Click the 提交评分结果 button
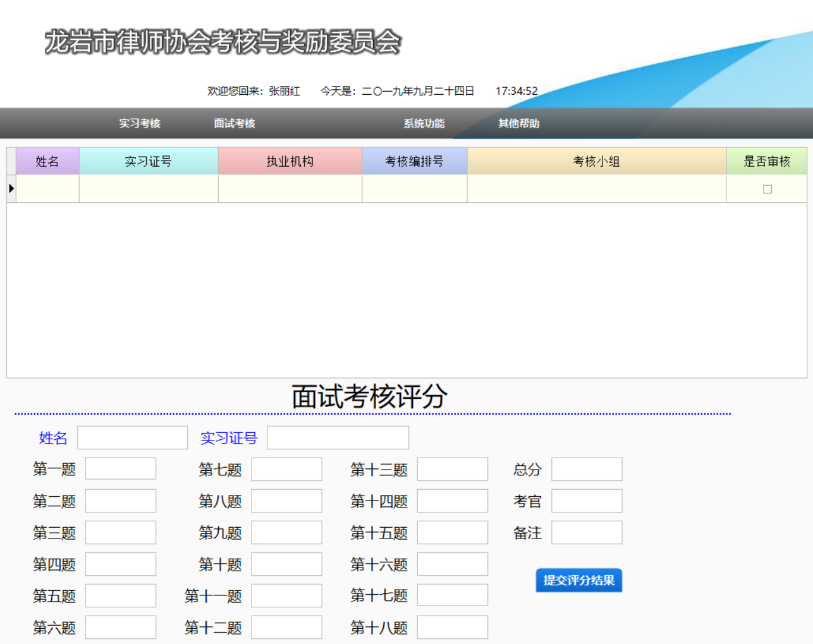 coord(578,580)
